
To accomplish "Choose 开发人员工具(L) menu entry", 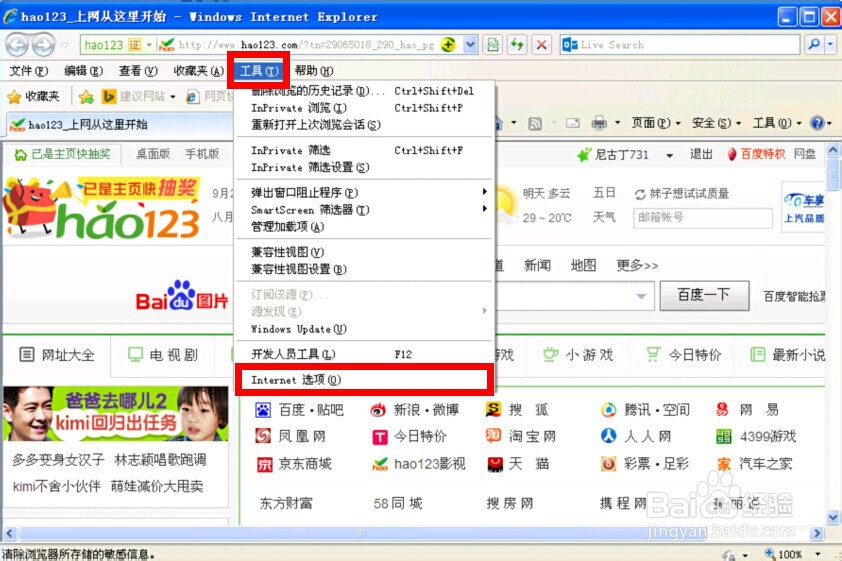I will (x=364, y=354).
